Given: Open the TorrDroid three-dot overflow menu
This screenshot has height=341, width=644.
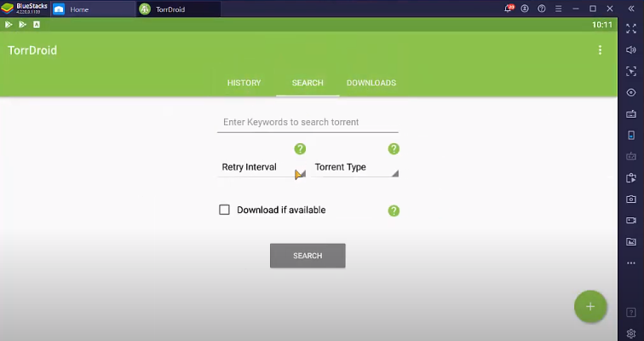Looking at the screenshot, I should tap(600, 50).
